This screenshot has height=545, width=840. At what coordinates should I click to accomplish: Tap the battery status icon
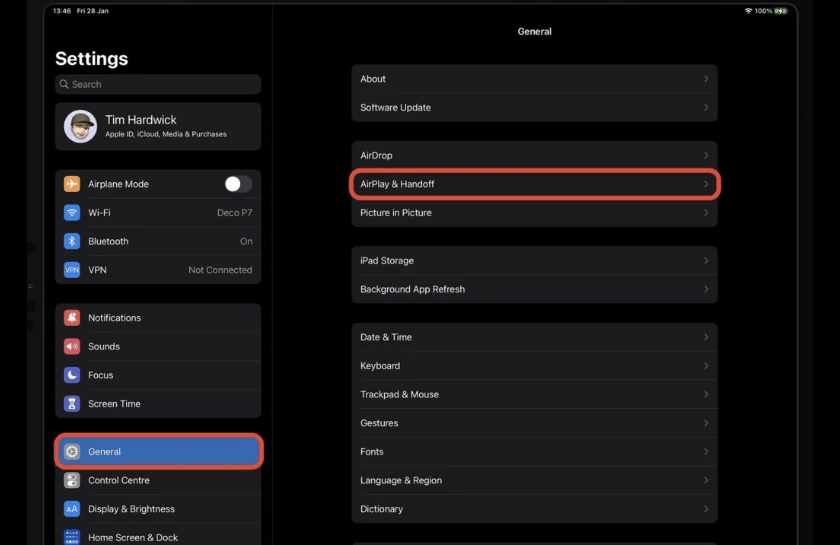tap(781, 11)
